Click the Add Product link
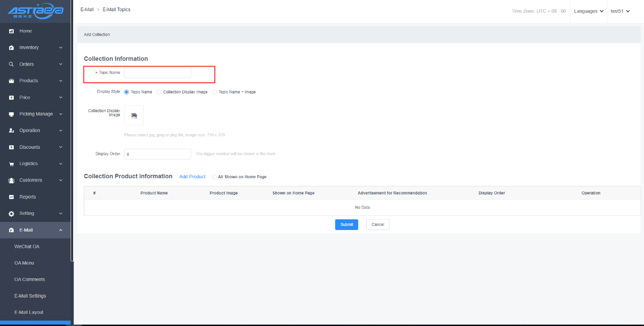This screenshot has height=326, width=644. click(192, 177)
